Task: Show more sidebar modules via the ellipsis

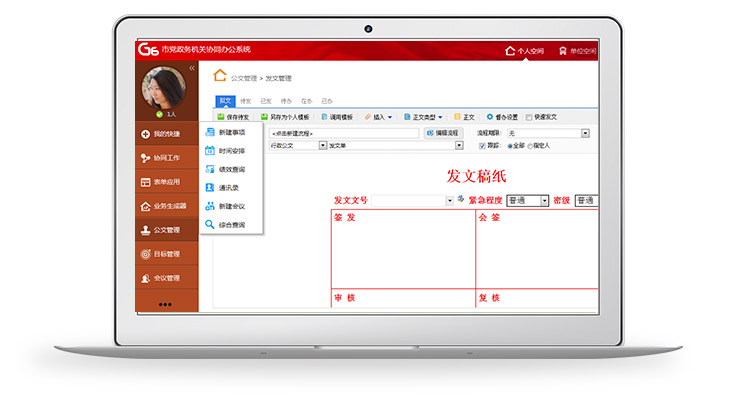Action: (x=165, y=304)
